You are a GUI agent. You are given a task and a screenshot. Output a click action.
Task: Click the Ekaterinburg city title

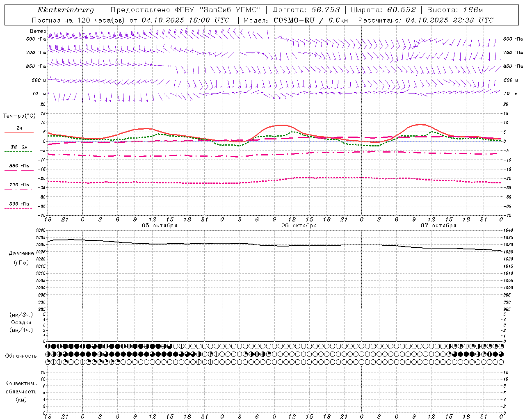[x=66, y=10]
